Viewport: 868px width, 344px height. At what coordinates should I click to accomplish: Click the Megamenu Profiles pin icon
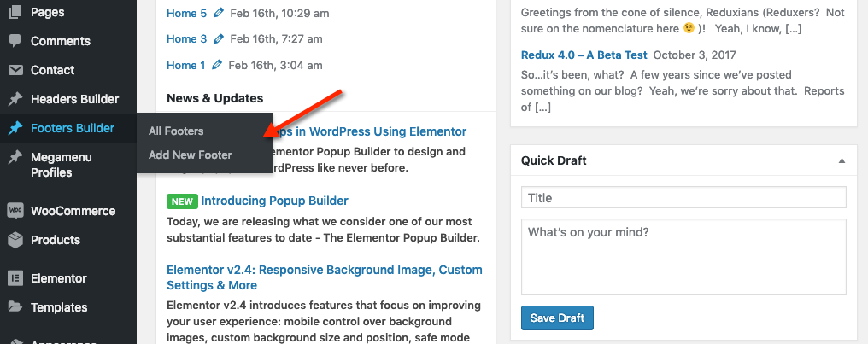click(15, 158)
